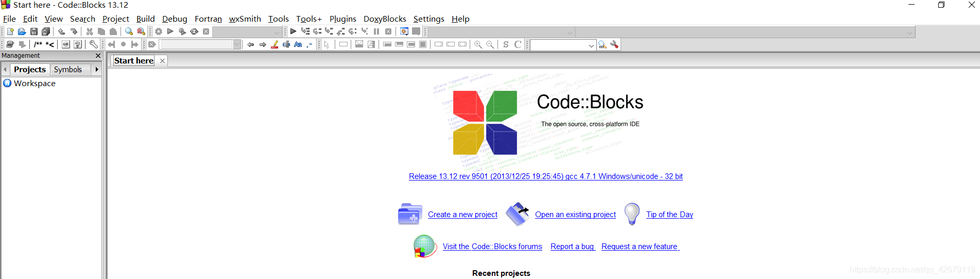
Task: Open the wxSmith menu
Action: click(245, 19)
